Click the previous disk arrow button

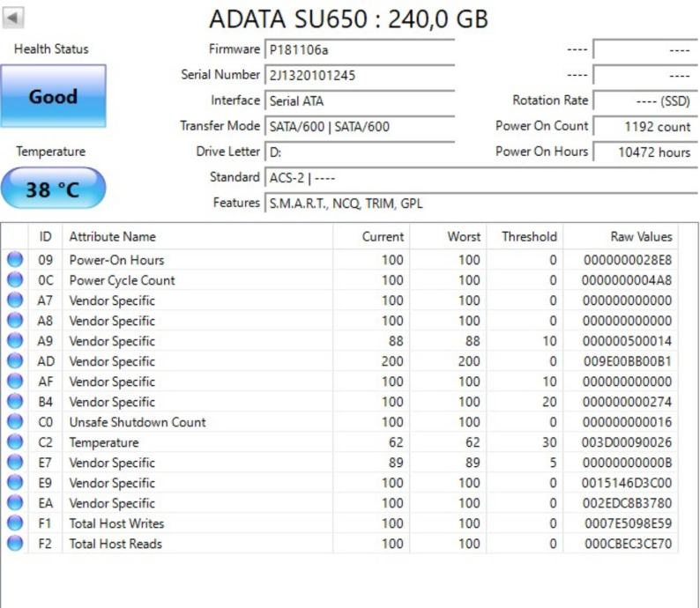coord(14,18)
